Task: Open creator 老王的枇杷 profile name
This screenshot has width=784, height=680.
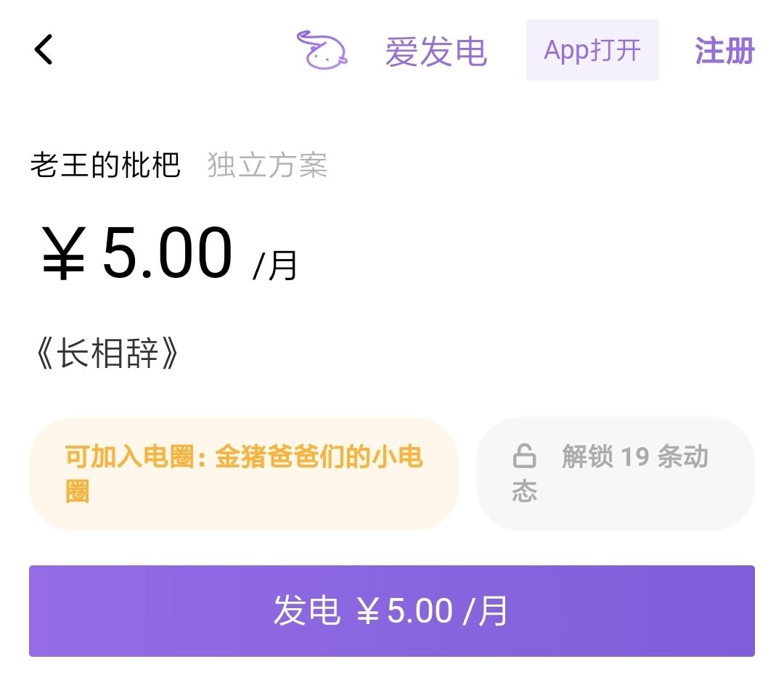Action: point(105,165)
